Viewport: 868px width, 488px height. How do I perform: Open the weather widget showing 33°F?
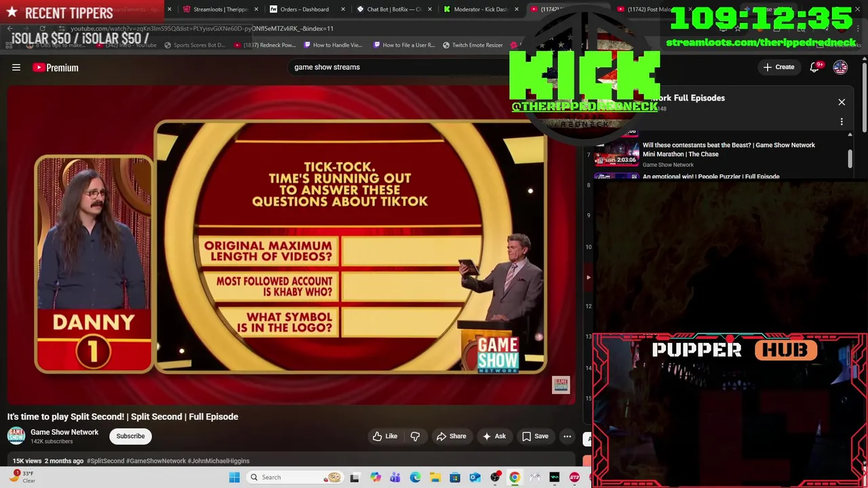(x=22, y=477)
